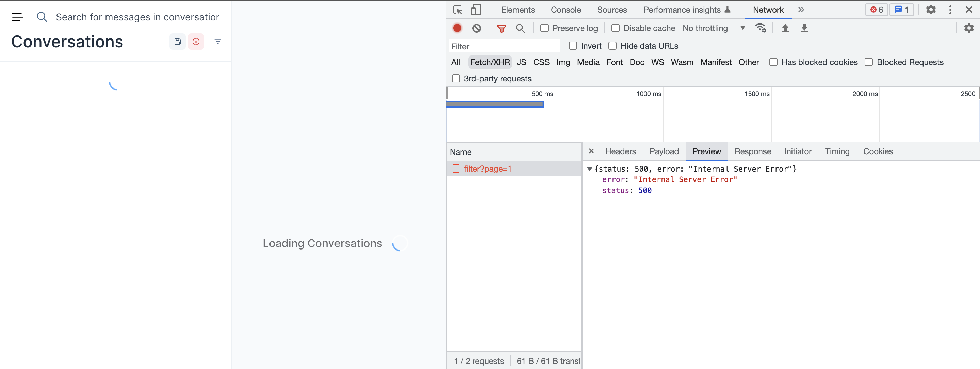The height and width of the screenshot is (369, 980).
Task: Open Network panel settings gear
Action: click(969, 28)
